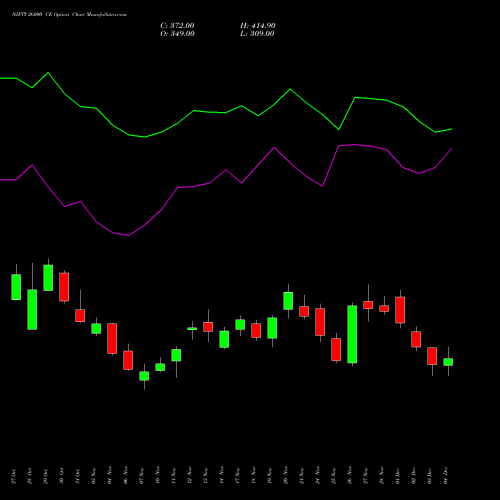The height and width of the screenshot is (500, 500).
Task: Click the green candle above 27 Oct
Action: [16, 287]
